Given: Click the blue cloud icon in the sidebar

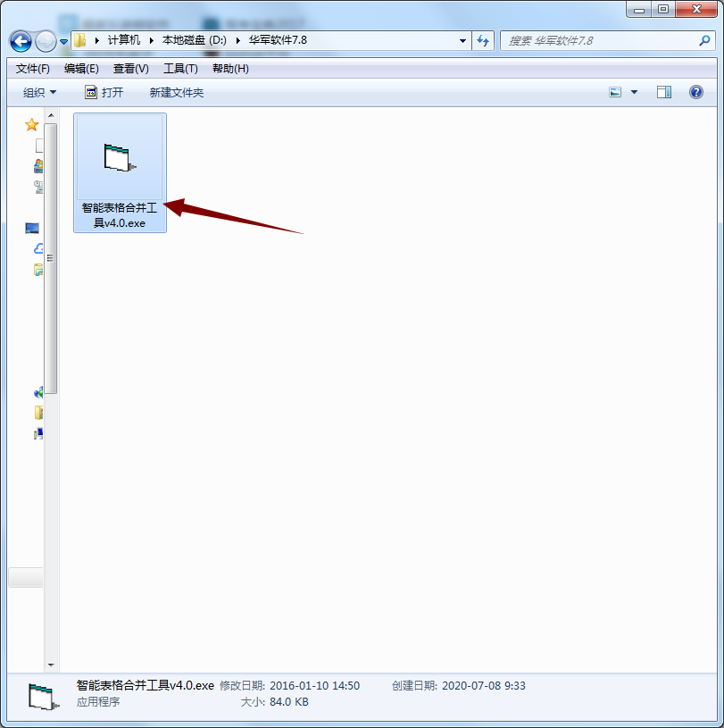Looking at the screenshot, I should [x=38, y=249].
